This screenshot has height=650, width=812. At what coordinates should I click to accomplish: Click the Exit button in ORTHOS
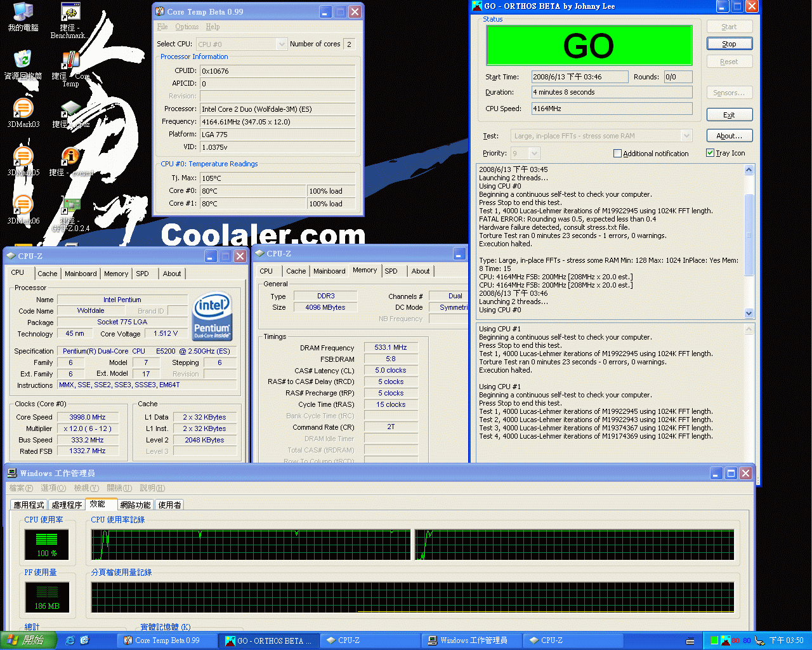[730, 115]
